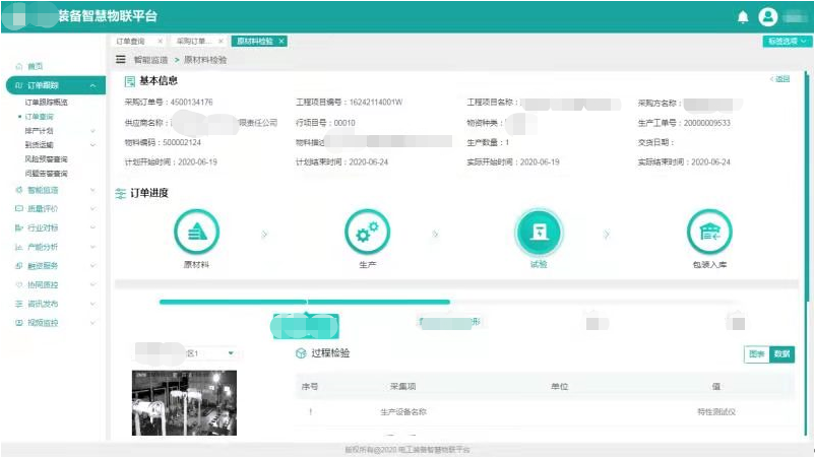Click the user avatar icon
The width and height of the screenshot is (815, 459).
[x=768, y=17]
